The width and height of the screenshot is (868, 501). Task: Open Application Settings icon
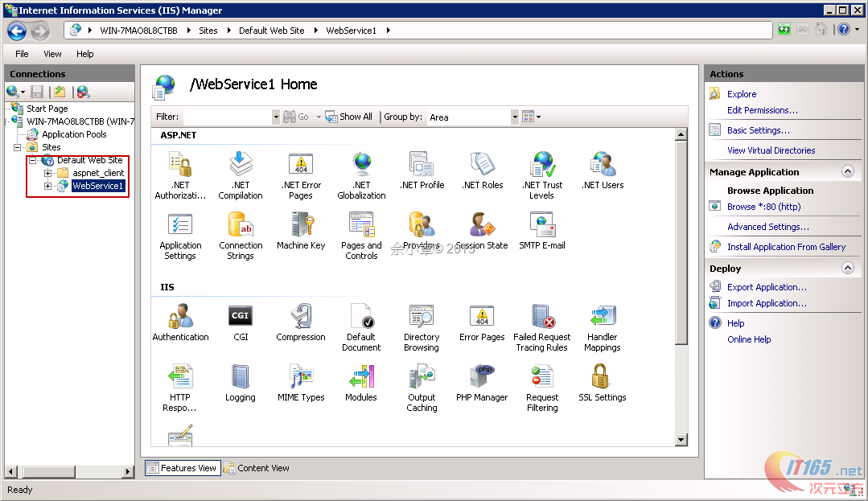[x=180, y=236]
